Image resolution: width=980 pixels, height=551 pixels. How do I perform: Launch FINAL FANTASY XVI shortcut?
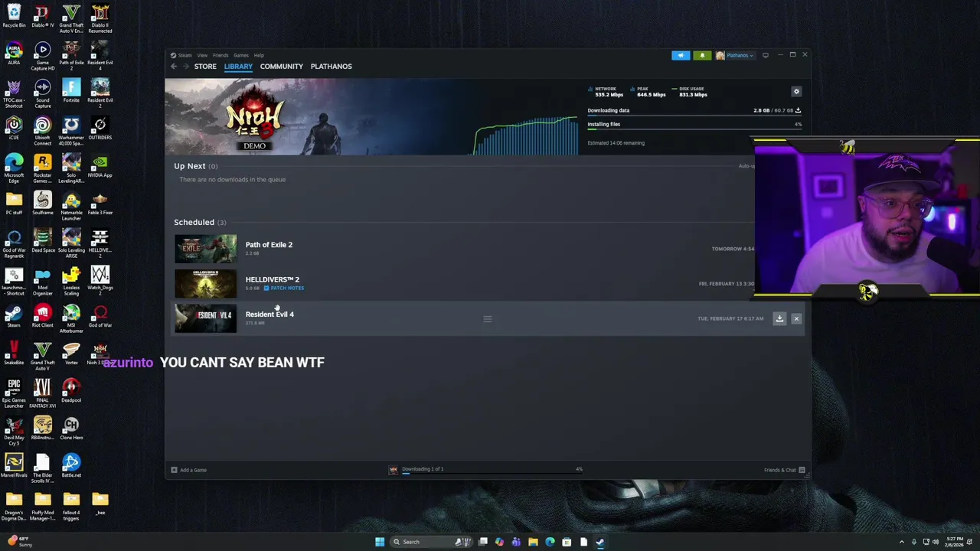[42, 394]
